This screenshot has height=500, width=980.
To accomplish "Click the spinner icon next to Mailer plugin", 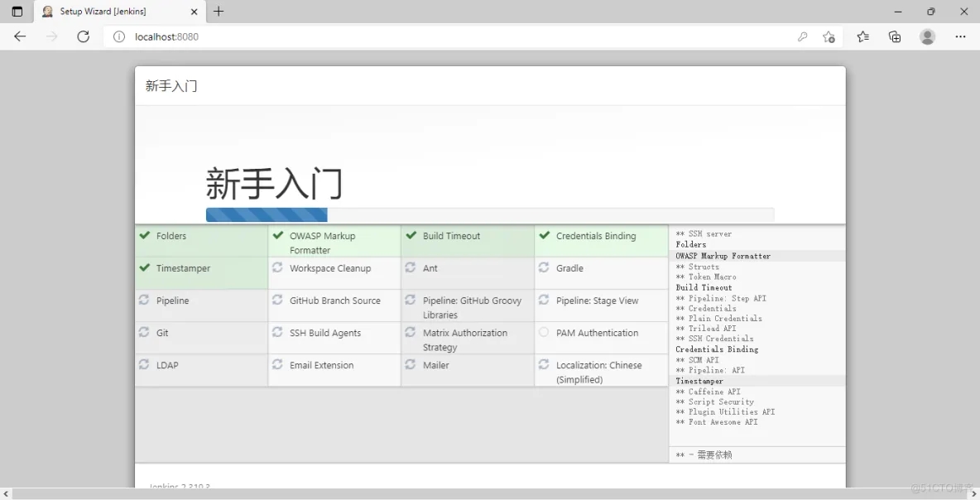I will [410, 364].
